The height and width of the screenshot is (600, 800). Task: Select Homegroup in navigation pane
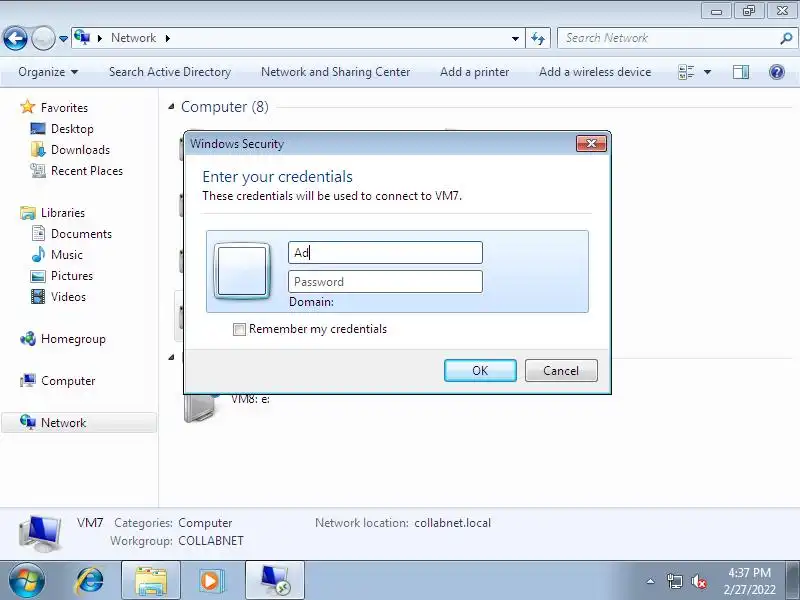point(63,339)
